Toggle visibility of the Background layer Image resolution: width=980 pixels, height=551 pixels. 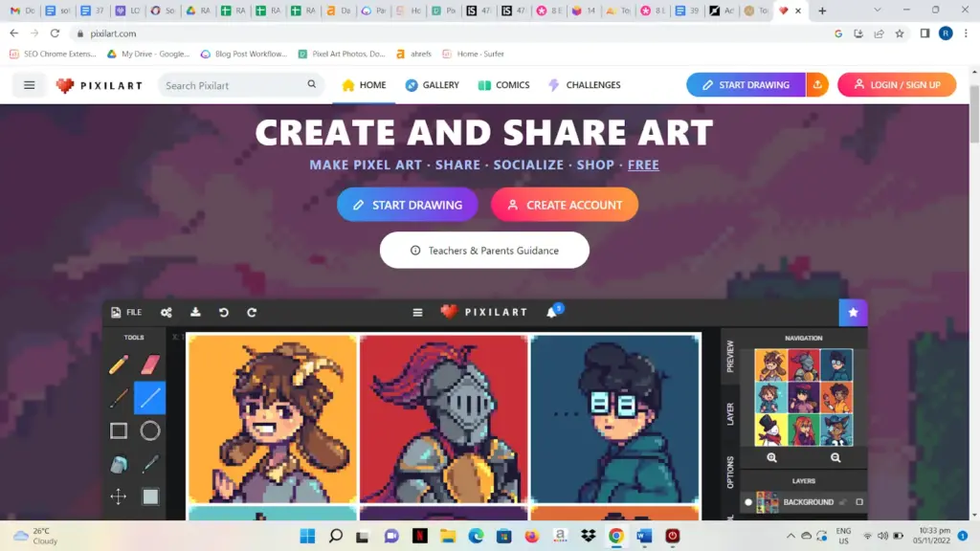748,502
